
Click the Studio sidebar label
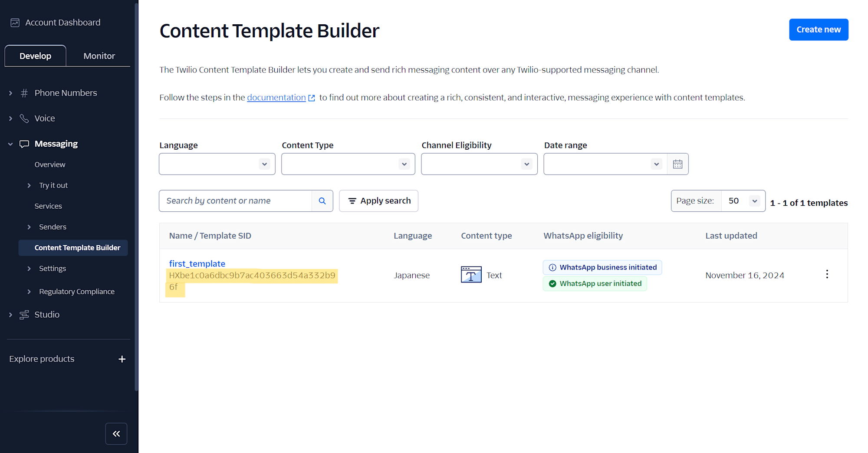(47, 315)
